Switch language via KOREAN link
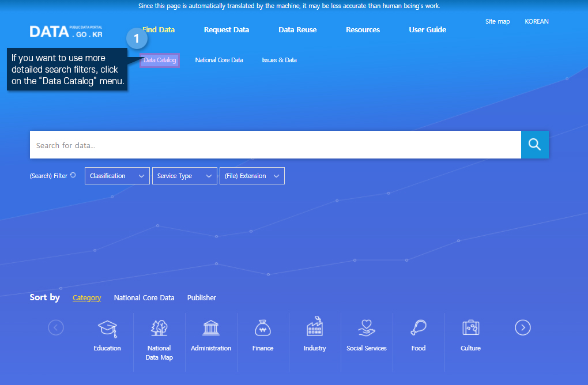 click(536, 22)
